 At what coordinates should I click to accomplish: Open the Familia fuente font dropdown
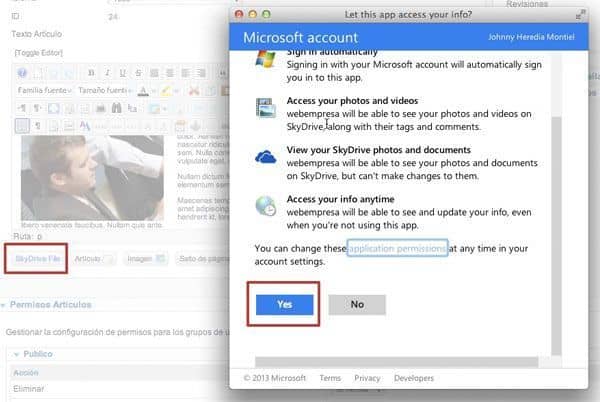pos(44,90)
